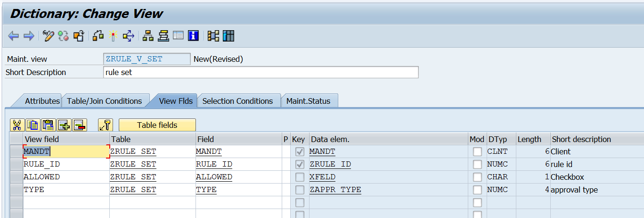Open the Maint.Status tab
Image resolution: width=644 pixels, height=218 pixels.
point(308,101)
